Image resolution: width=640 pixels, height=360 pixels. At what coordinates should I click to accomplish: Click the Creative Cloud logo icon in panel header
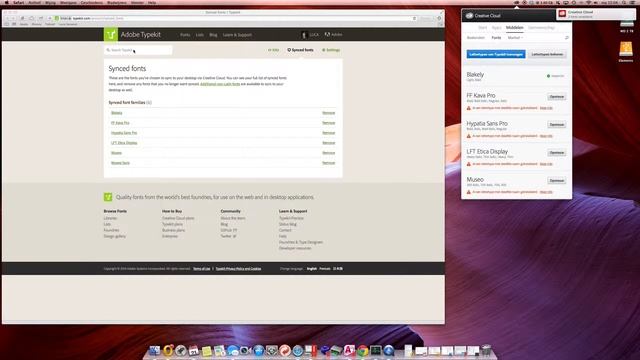pos(469,16)
